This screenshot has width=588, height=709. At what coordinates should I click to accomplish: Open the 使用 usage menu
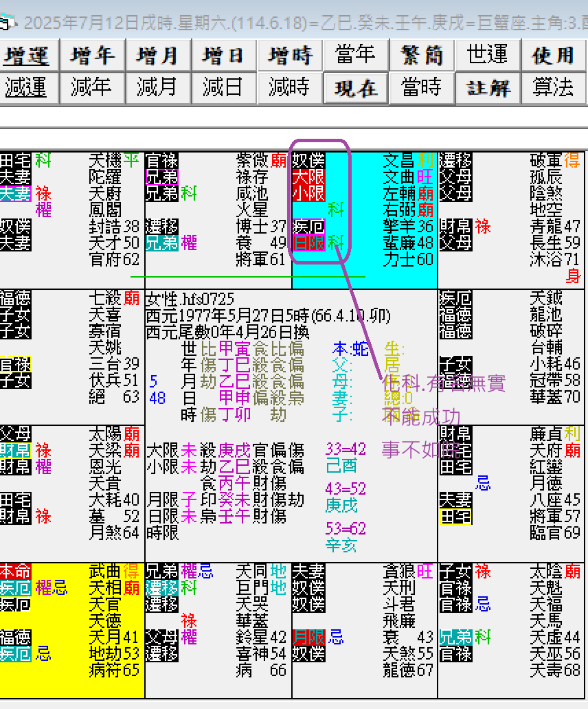click(x=554, y=56)
